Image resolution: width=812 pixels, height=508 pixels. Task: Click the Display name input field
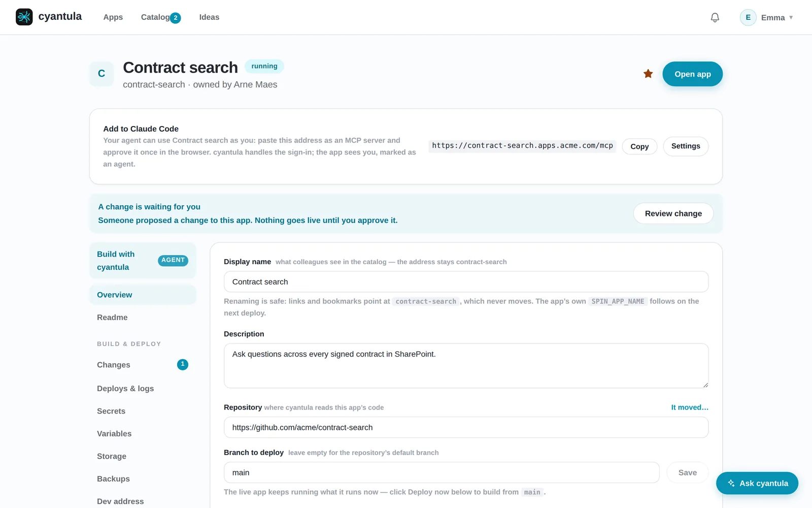(x=466, y=282)
